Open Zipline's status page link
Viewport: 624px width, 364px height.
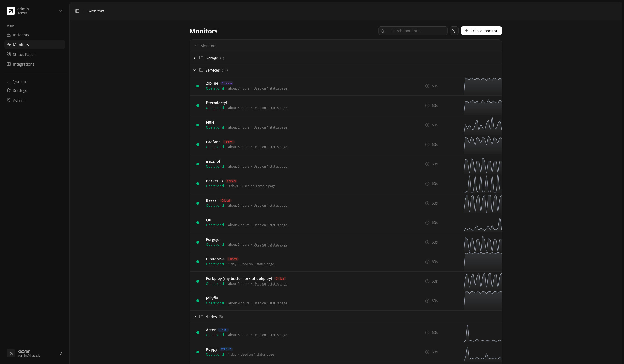(270, 88)
